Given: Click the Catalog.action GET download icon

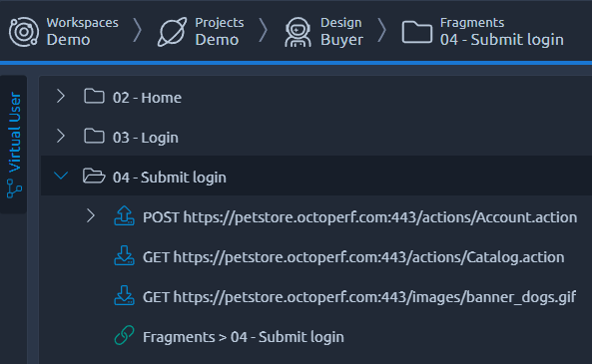Looking at the screenshot, I should 124,255.
